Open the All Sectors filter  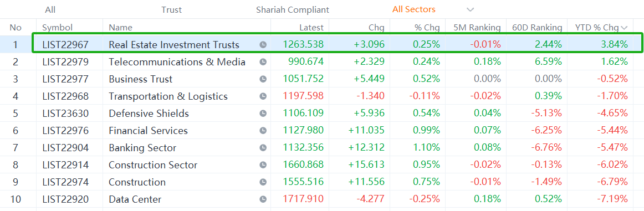[x=413, y=9]
